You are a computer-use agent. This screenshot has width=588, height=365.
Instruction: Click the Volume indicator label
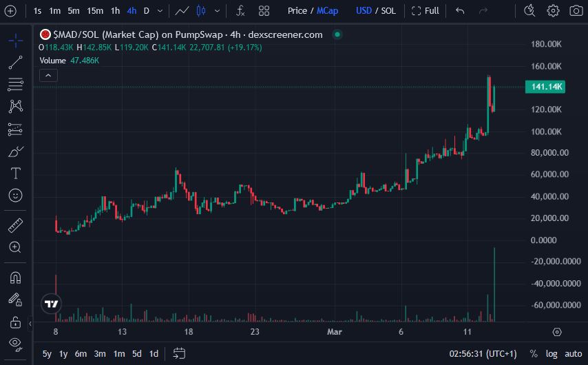[x=53, y=61]
